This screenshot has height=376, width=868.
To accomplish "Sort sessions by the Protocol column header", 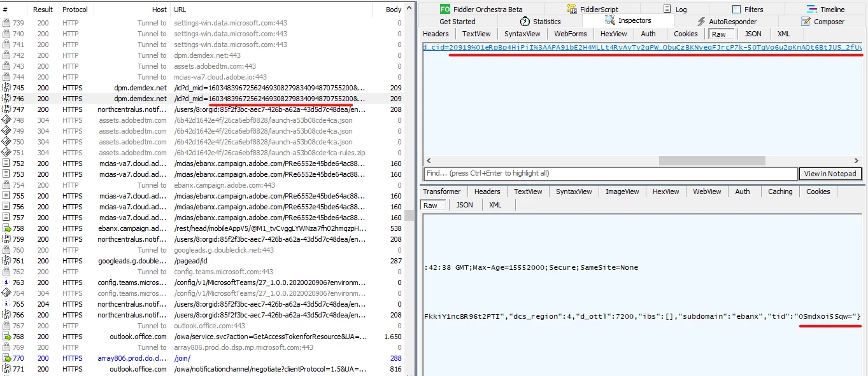I will point(75,10).
